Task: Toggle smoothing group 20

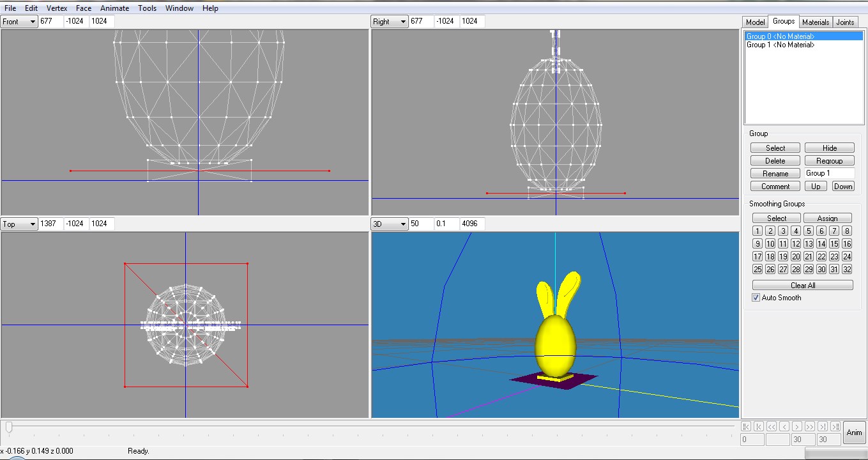Action: point(796,256)
